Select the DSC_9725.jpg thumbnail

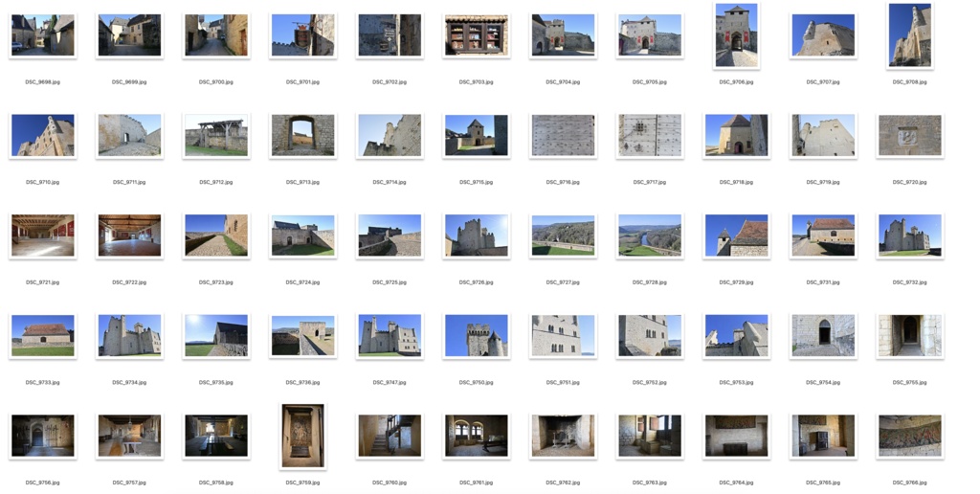pos(390,236)
